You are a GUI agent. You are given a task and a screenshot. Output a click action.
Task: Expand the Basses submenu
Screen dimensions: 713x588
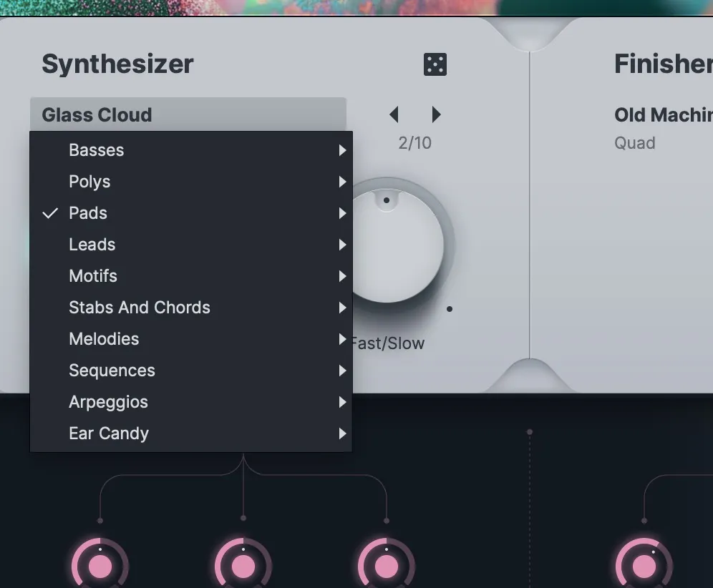(97, 150)
